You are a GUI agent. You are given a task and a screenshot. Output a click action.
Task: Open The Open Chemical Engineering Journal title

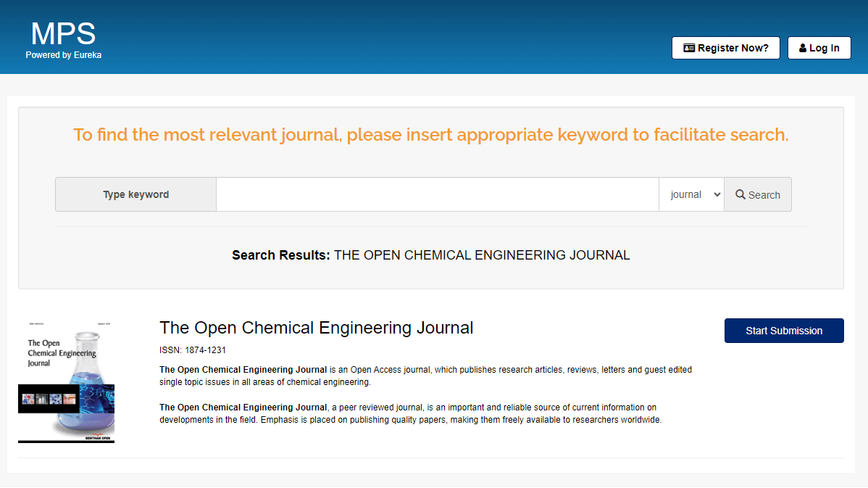[316, 328]
